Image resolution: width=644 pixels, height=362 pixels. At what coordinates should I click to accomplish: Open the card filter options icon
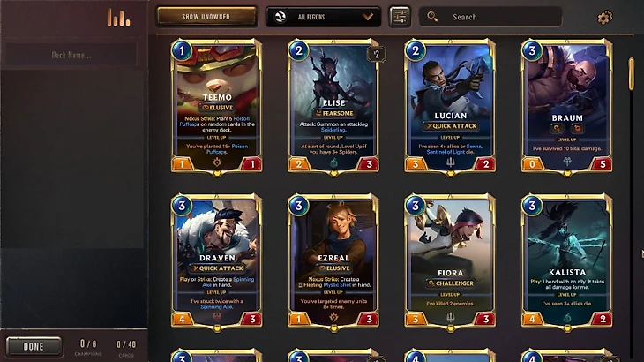pos(400,17)
